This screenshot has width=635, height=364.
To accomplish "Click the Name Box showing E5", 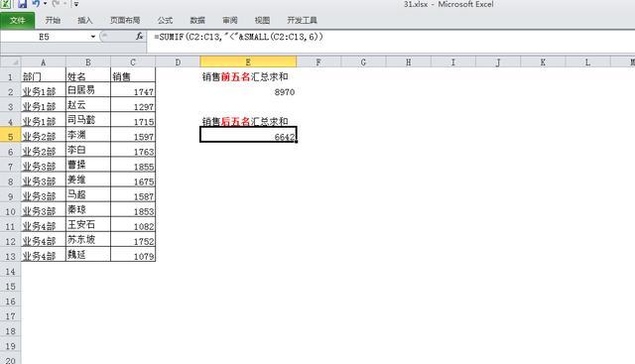I will 45,37.
